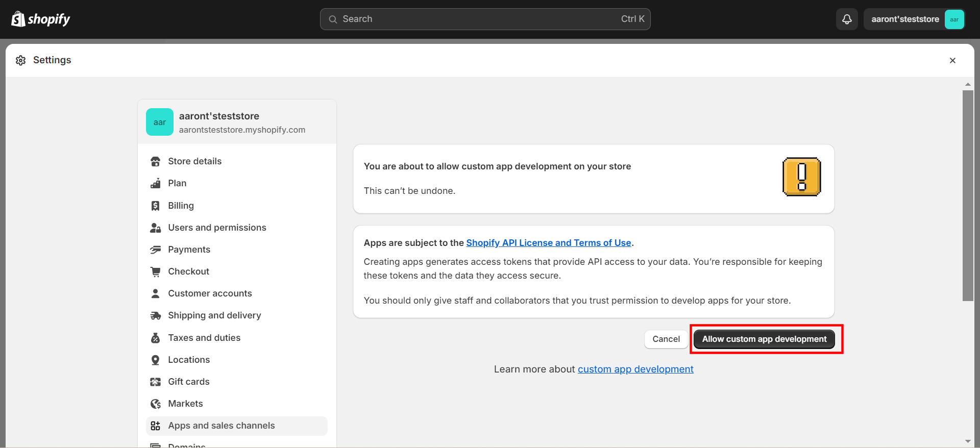
Task: Open Gift cards settings
Action: 237,382
